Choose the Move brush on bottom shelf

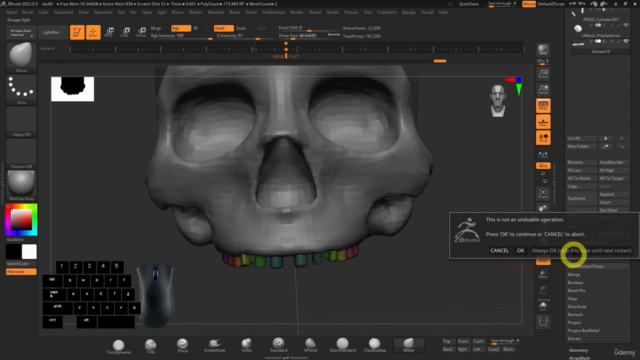(408, 346)
